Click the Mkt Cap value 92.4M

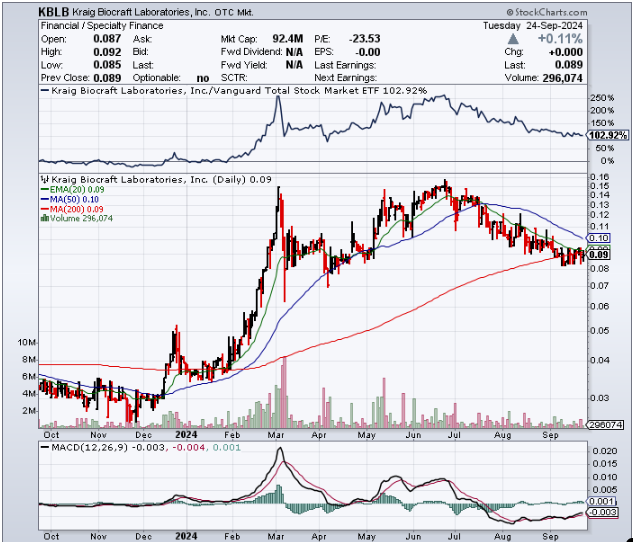pyautogui.click(x=287, y=39)
